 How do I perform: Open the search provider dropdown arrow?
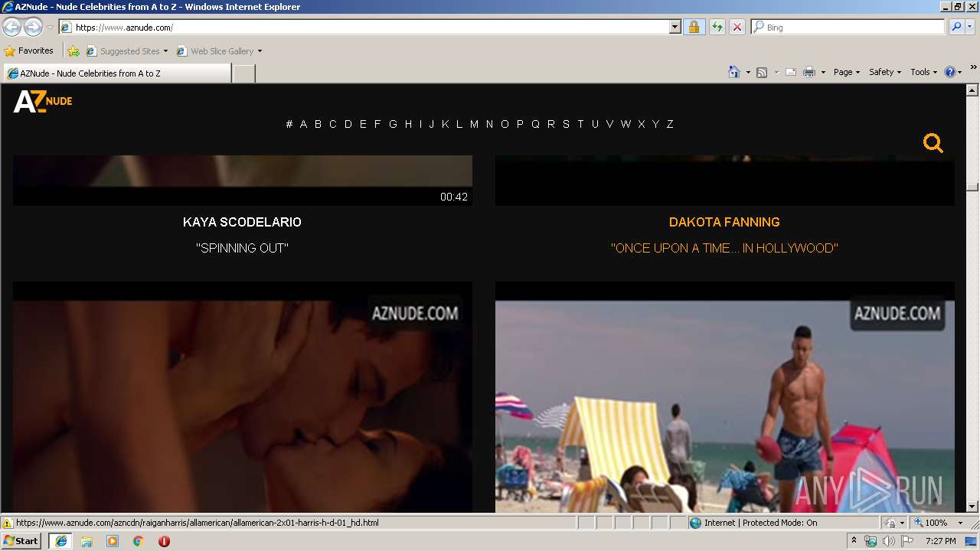click(x=970, y=28)
